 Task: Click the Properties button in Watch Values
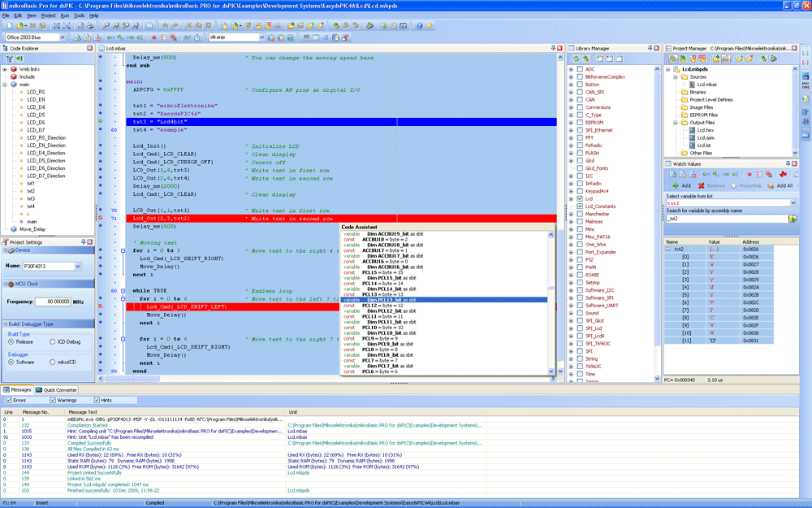(x=745, y=185)
